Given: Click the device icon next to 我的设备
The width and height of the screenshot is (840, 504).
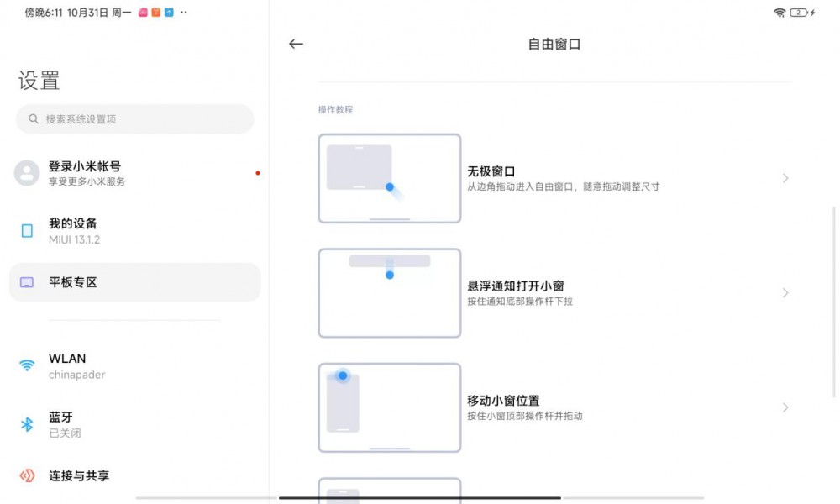Looking at the screenshot, I should coord(25,232).
